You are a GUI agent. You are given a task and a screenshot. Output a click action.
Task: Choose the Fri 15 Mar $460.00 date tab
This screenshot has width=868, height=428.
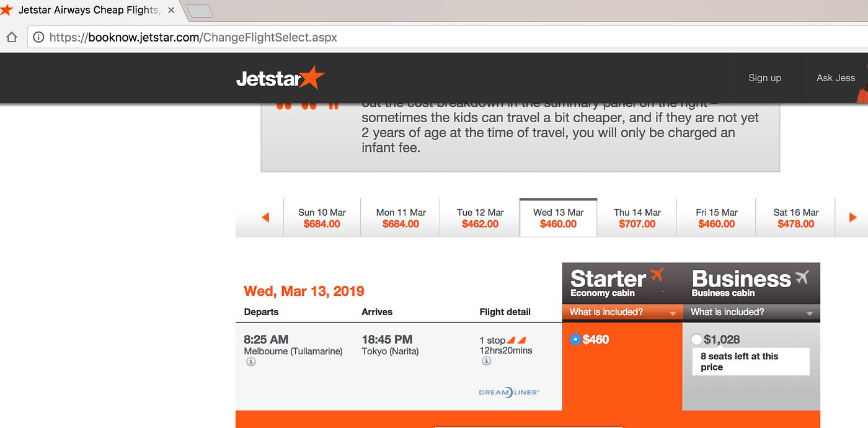pos(716,218)
